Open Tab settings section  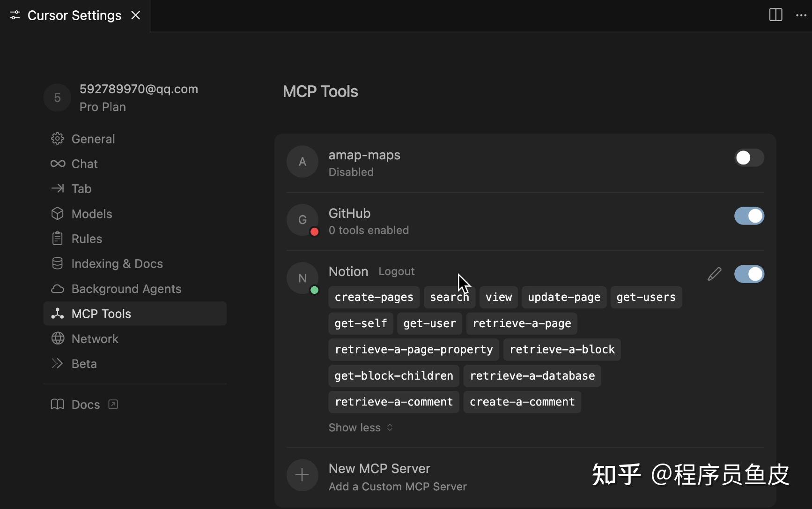(x=135, y=188)
